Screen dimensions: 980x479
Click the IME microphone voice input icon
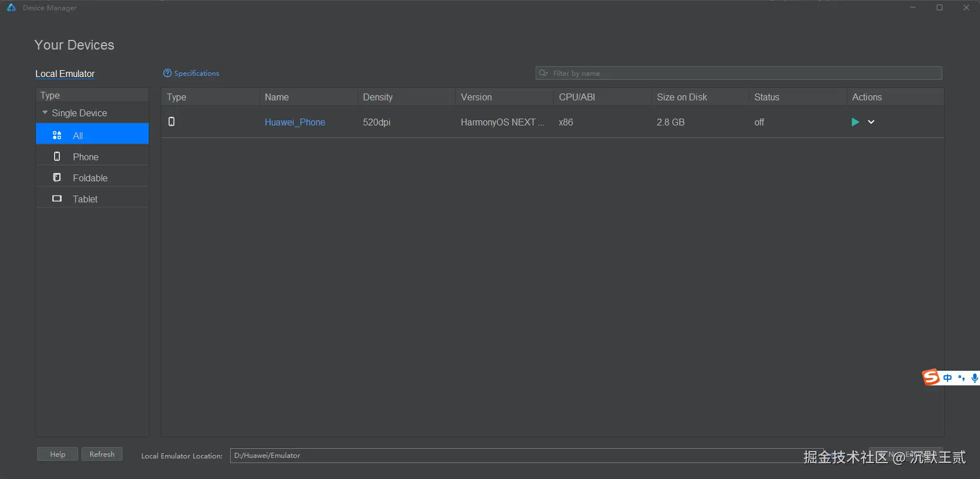(x=975, y=377)
